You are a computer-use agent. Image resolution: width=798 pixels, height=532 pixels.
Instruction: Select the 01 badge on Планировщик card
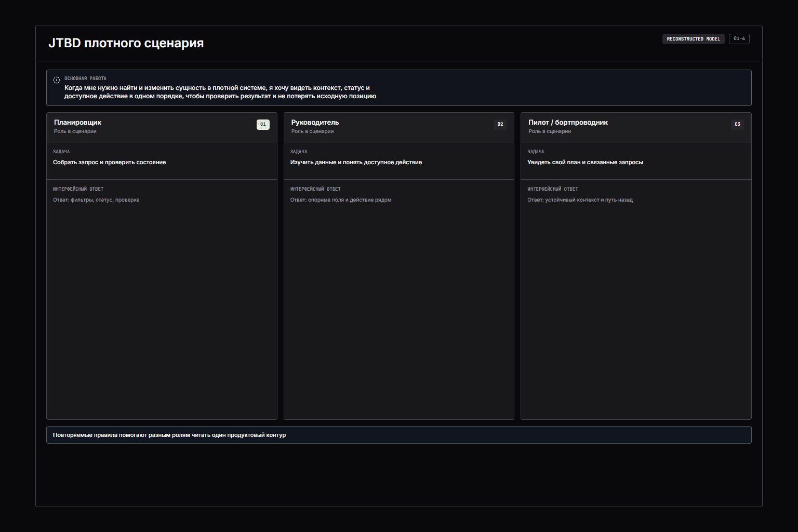(263, 125)
